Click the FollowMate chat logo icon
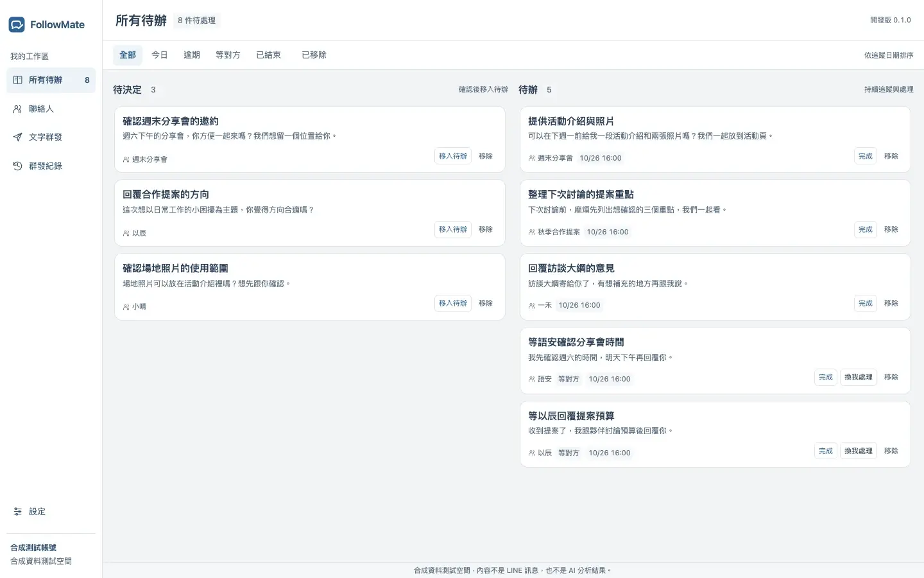Screen dimensions: 924x578 pyautogui.click(x=17, y=24)
